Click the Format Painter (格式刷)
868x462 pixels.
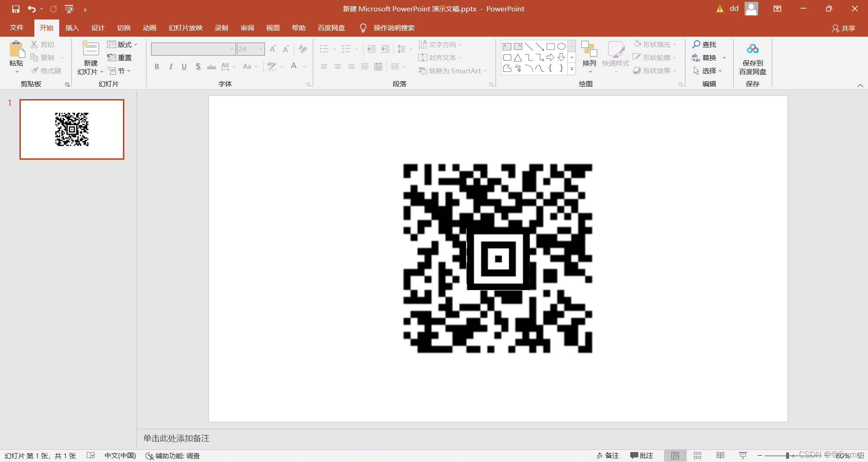tap(46, 71)
